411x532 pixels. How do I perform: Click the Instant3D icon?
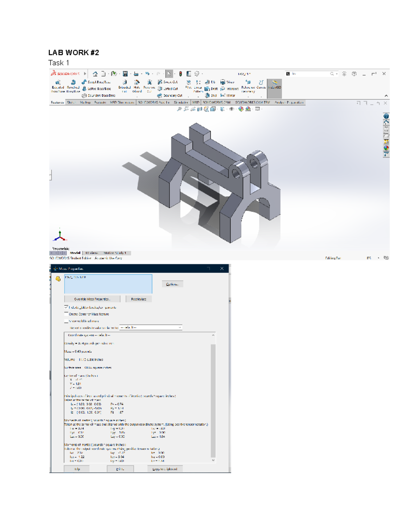[x=274, y=85]
